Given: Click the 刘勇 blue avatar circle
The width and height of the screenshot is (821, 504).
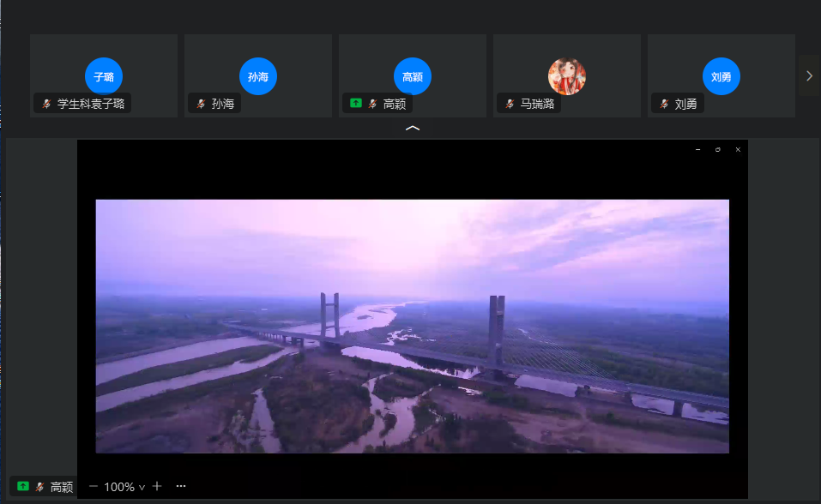Looking at the screenshot, I should pyautogui.click(x=721, y=76).
